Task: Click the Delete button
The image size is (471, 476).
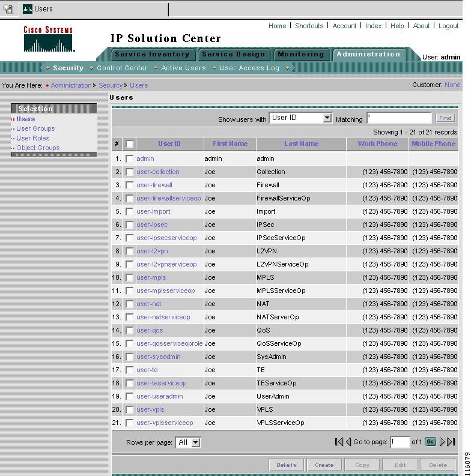Action: (x=438, y=465)
